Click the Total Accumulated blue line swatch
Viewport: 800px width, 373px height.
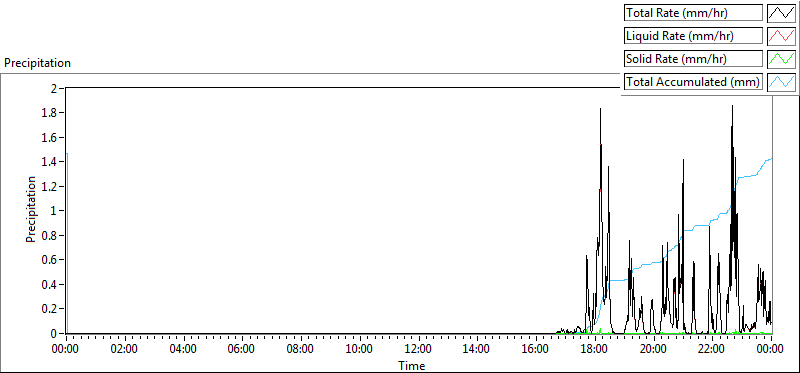pyautogui.click(x=782, y=82)
